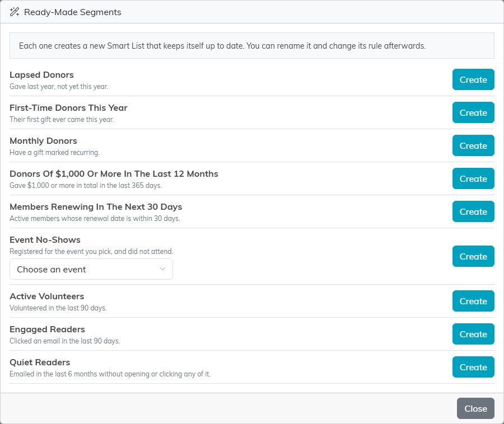
Task: Click 'Have a gift marked recurring.' description
Action: click(55, 153)
